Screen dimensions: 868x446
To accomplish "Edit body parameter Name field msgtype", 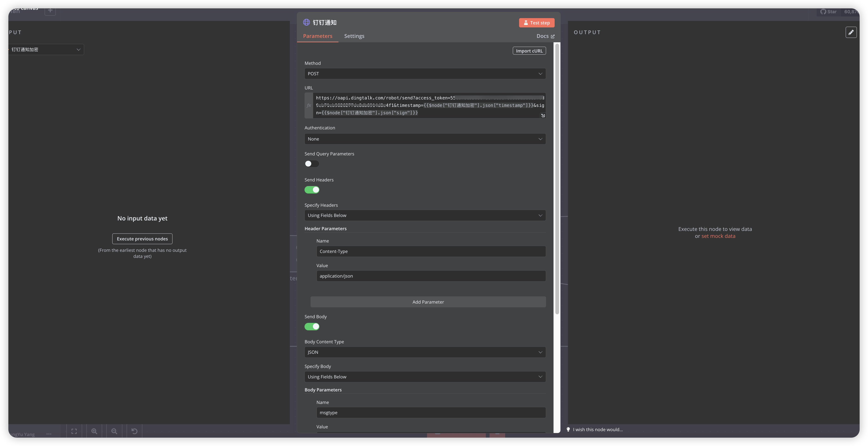I will pos(431,413).
